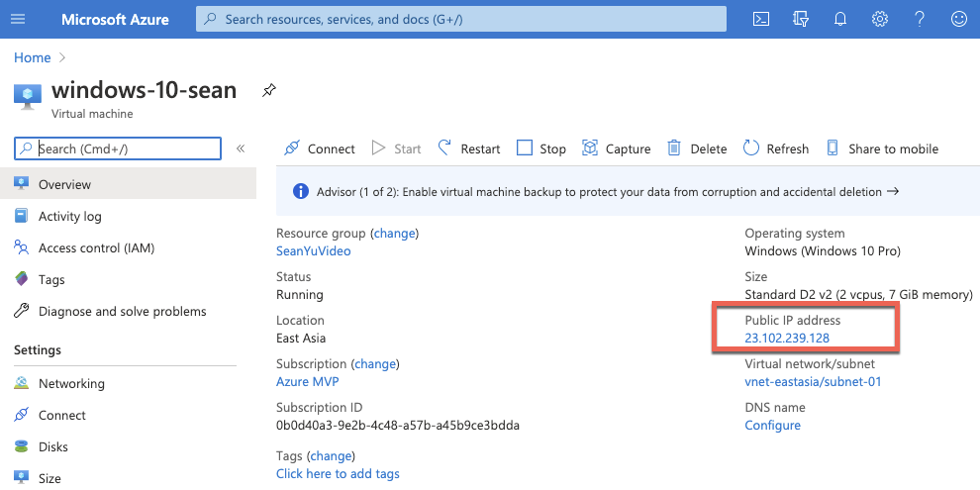Open the Activity log menu item
This screenshot has width=980, height=490.
coord(69,216)
